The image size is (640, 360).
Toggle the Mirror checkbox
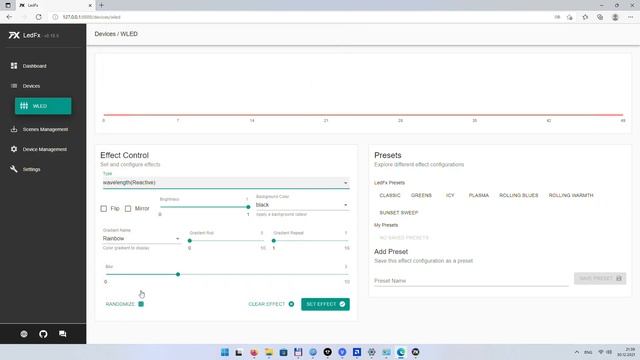click(128, 209)
